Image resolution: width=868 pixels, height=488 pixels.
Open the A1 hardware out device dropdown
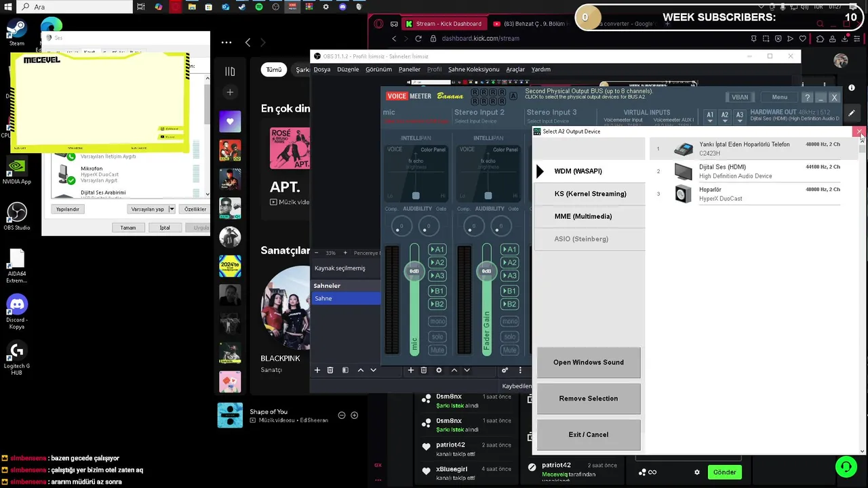[x=710, y=117]
